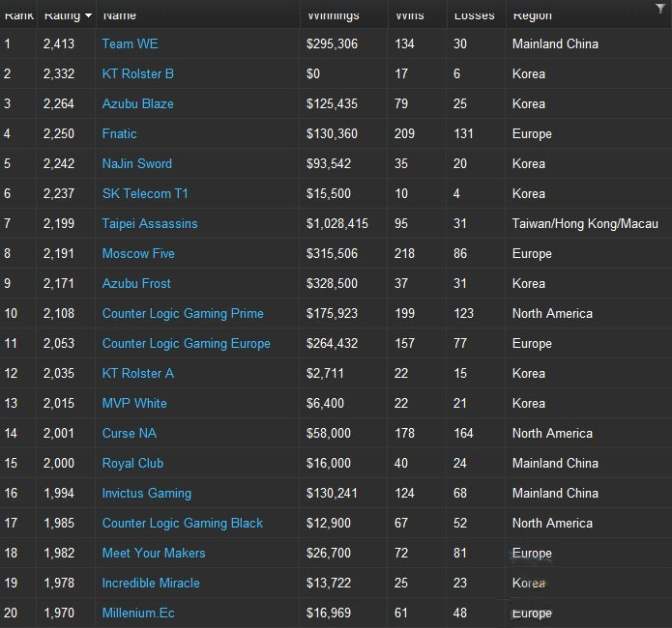Select the 2,413 rating cell

point(59,43)
